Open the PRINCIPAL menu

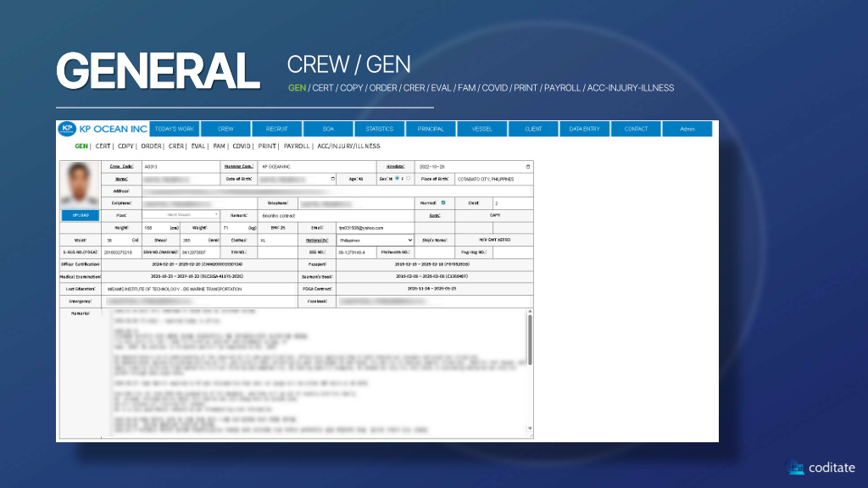coord(431,129)
